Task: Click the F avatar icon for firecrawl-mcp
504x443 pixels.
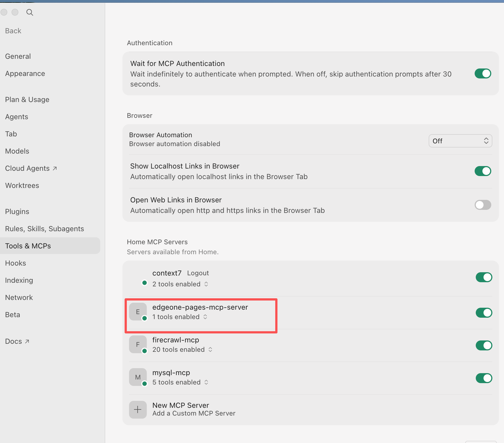Action: (138, 344)
